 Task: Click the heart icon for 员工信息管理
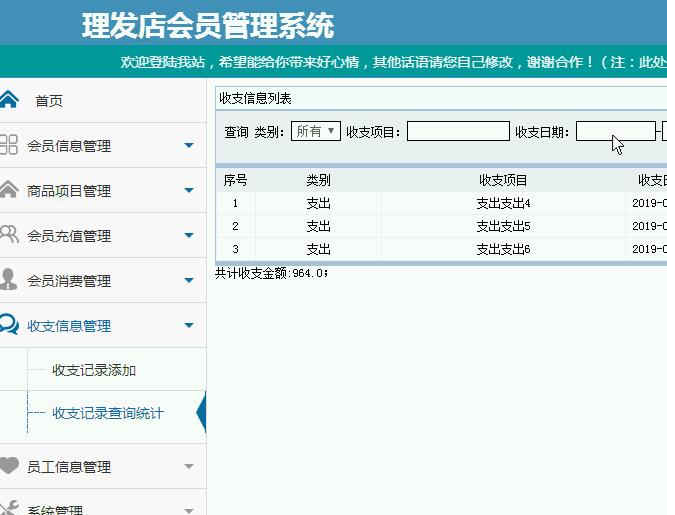9,465
